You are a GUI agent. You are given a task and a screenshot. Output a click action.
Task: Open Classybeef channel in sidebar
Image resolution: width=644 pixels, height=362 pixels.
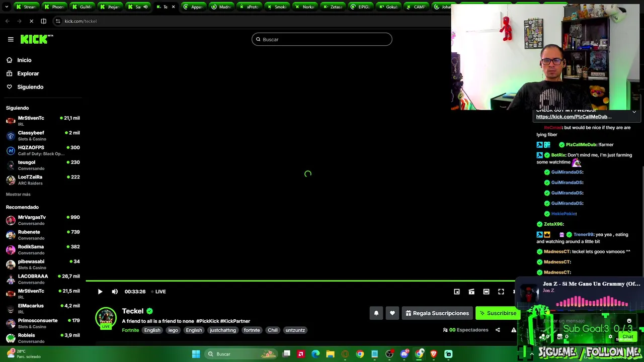tap(43, 136)
